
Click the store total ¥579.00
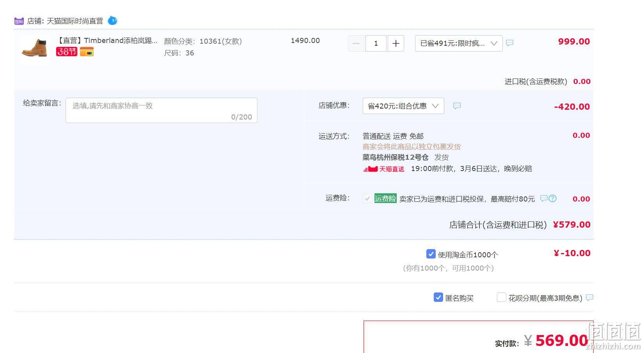[x=571, y=225]
